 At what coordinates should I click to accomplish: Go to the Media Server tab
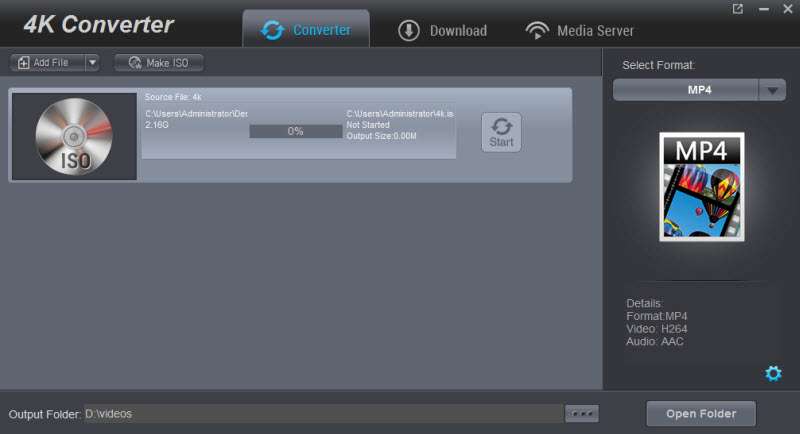point(580,30)
